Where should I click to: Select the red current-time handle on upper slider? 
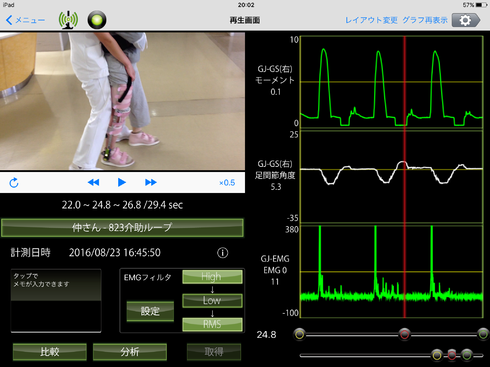click(x=405, y=334)
